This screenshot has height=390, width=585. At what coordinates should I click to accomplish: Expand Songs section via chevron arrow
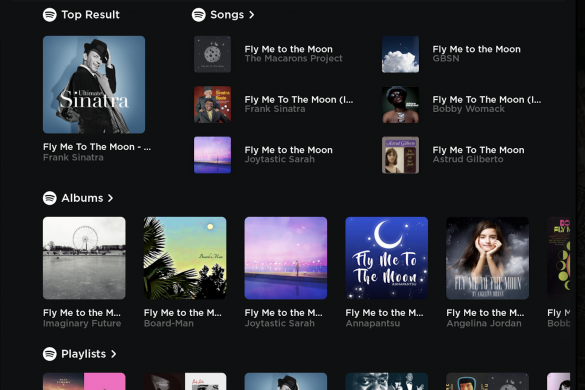click(x=252, y=15)
